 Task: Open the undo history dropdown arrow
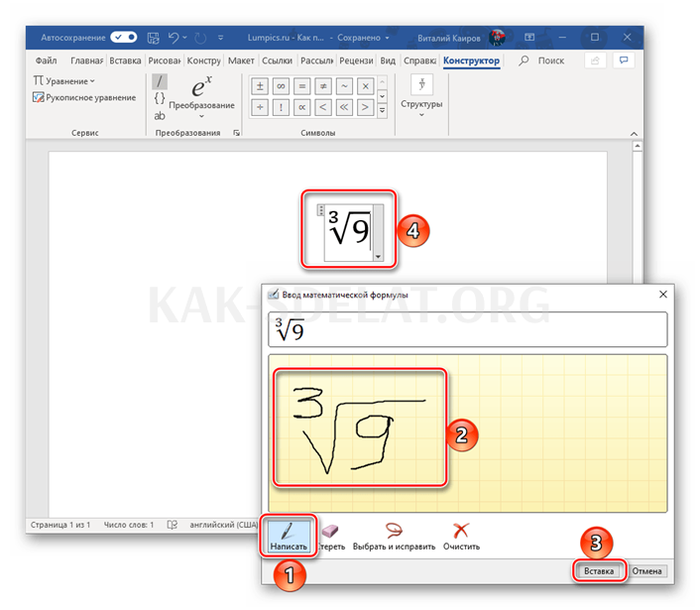pos(184,38)
